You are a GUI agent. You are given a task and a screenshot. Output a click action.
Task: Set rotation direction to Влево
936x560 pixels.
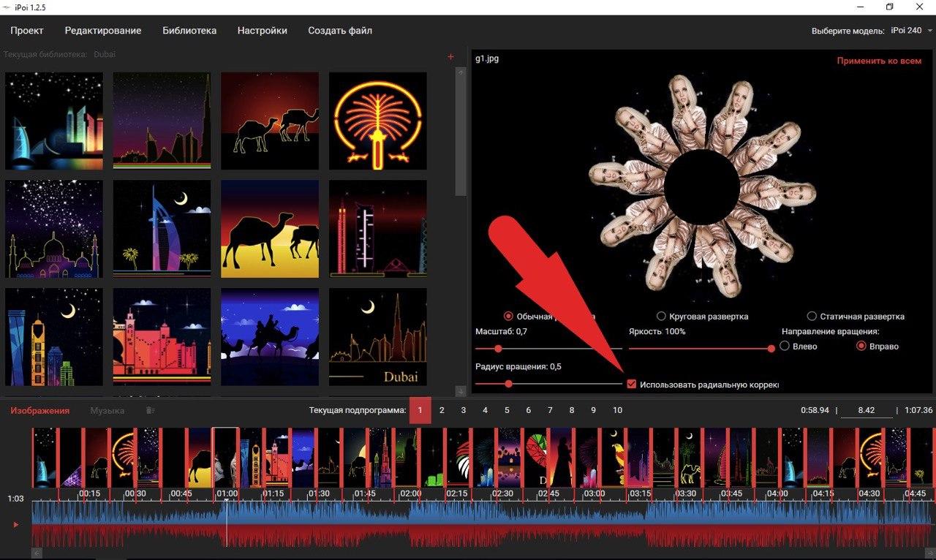[785, 347]
